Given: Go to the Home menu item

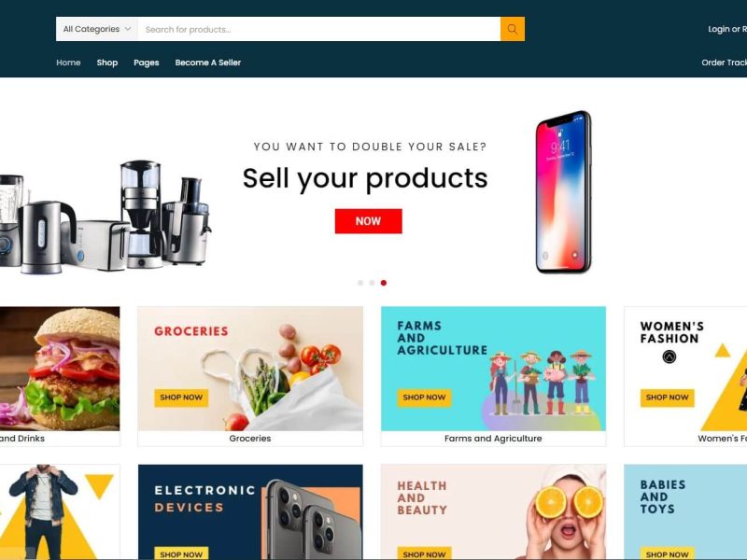Looking at the screenshot, I should [68, 63].
